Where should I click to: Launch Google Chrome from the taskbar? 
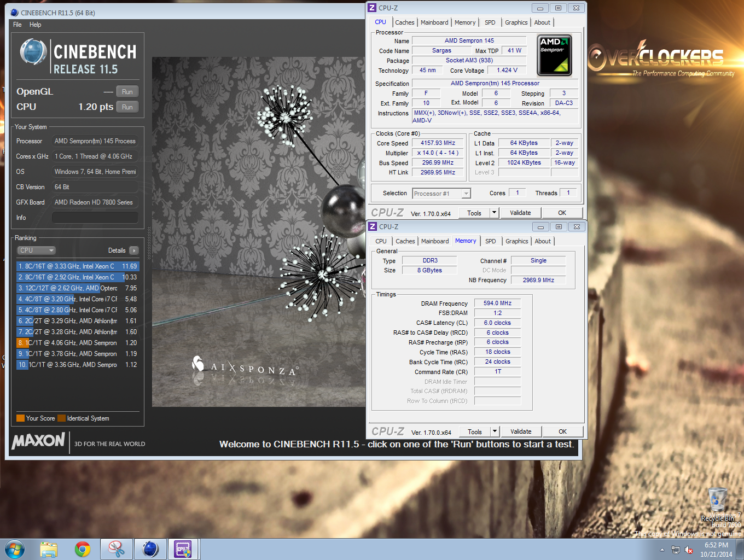point(83,549)
